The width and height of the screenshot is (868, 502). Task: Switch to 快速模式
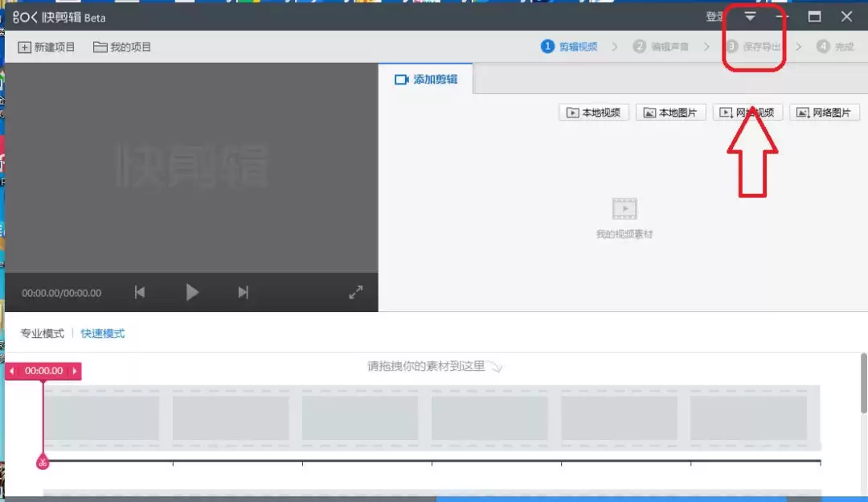pyautogui.click(x=102, y=333)
